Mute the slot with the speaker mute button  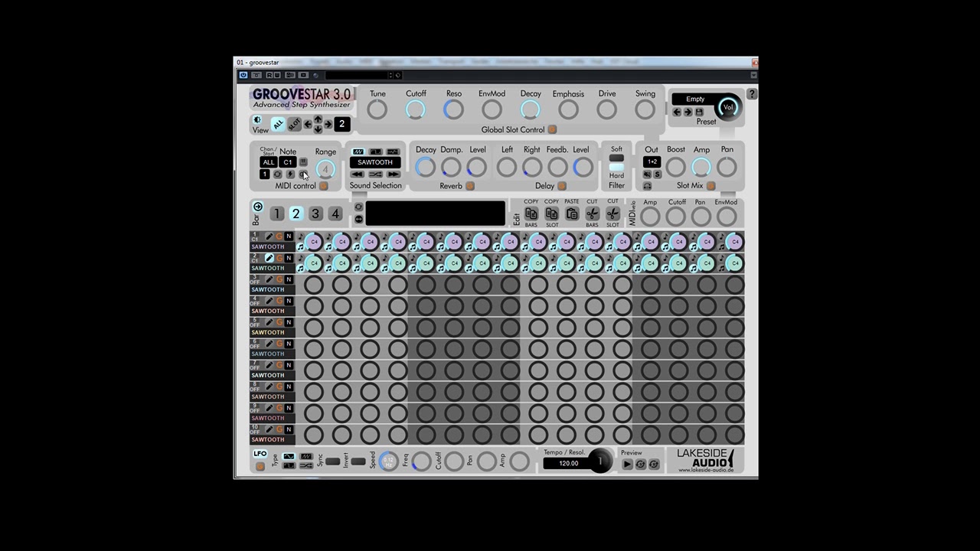point(647,174)
